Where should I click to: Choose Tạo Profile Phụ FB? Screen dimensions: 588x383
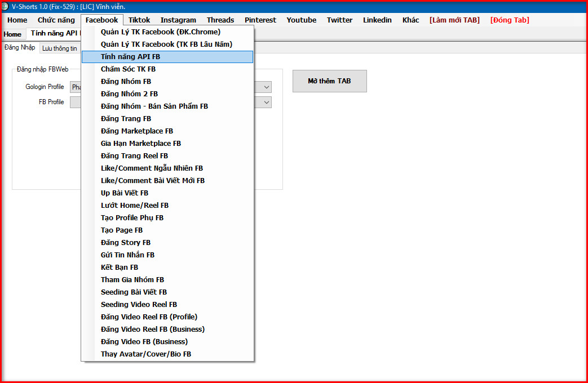pos(167,217)
